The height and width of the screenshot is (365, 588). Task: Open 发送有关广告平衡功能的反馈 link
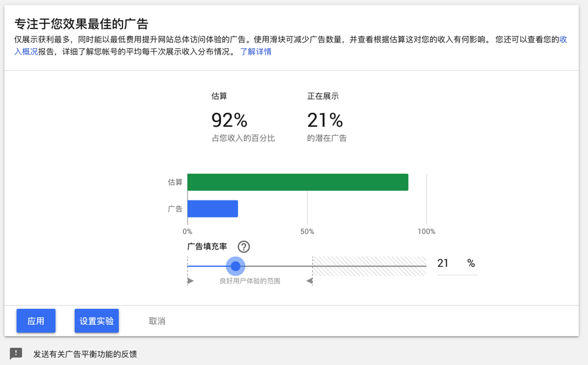[x=85, y=354]
